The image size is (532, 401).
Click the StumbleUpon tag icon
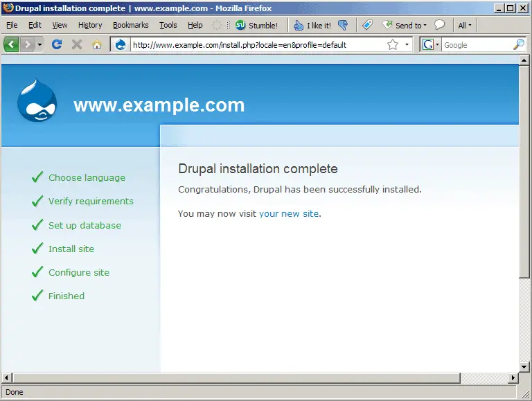pos(367,25)
